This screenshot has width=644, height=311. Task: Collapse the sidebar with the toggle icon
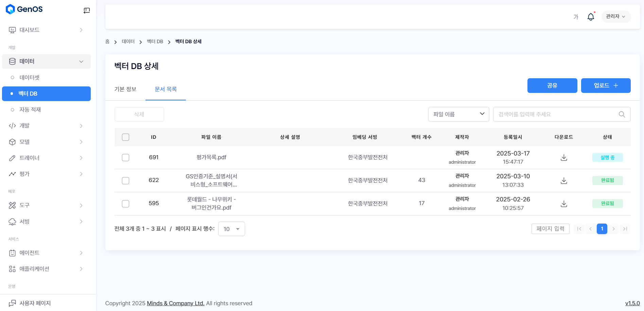point(87,11)
